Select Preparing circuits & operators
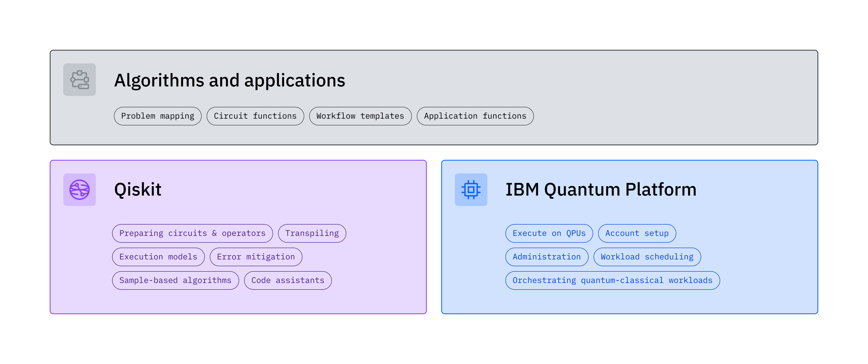This screenshot has width=868, height=364. tap(192, 233)
